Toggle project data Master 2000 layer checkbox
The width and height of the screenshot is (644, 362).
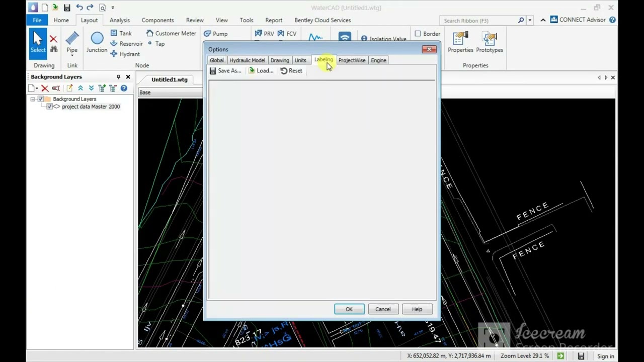click(x=49, y=107)
